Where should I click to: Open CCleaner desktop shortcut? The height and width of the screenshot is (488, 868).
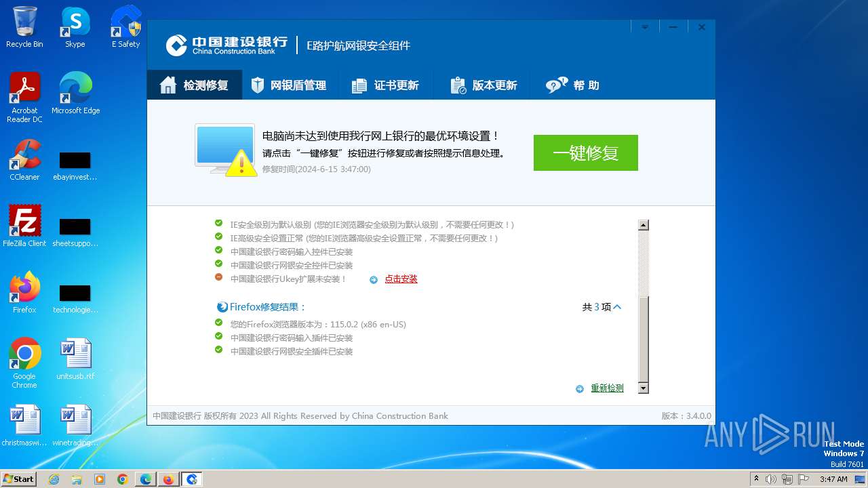[24, 160]
